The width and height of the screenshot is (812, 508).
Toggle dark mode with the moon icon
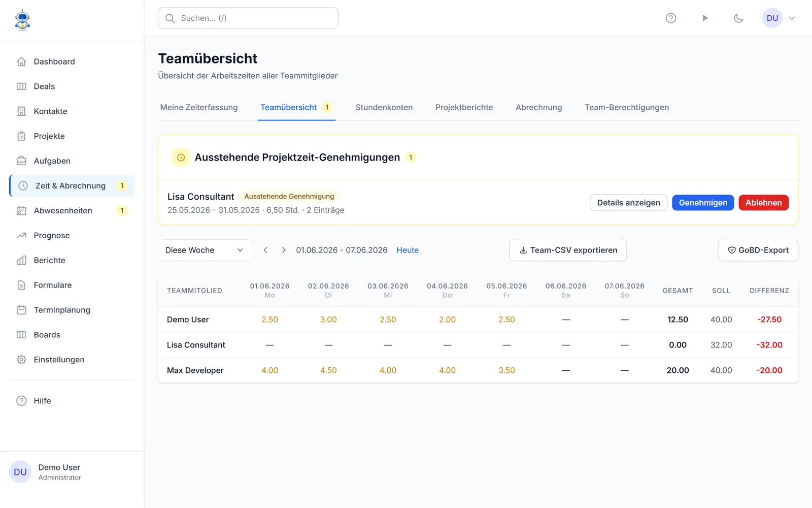738,18
